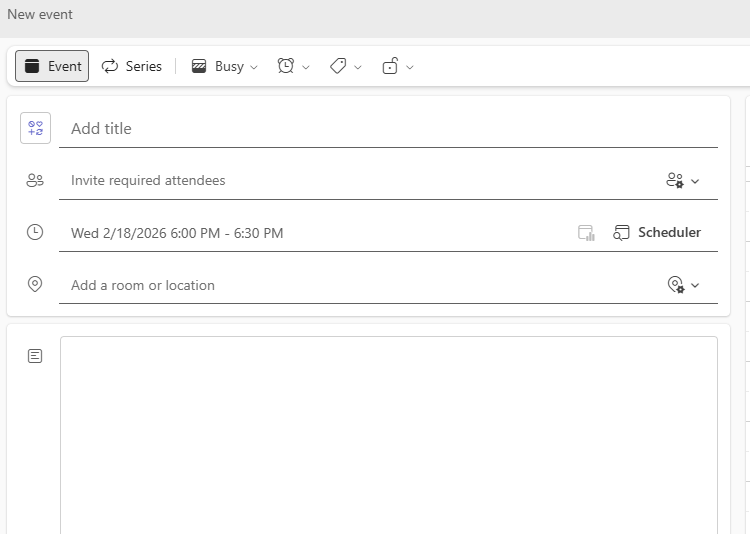Expand the reminder dropdown chevron
This screenshot has width=750, height=534.
pos(306,67)
